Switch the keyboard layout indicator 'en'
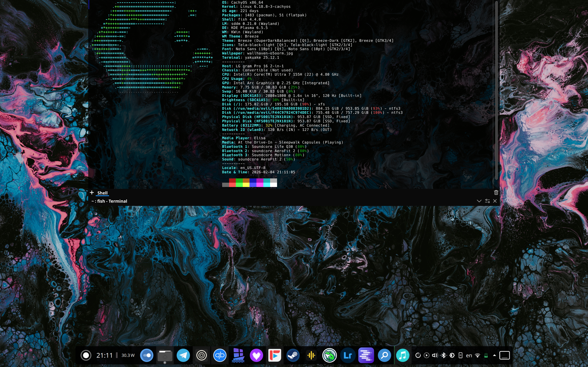The image size is (588, 367). (x=469, y=355)
